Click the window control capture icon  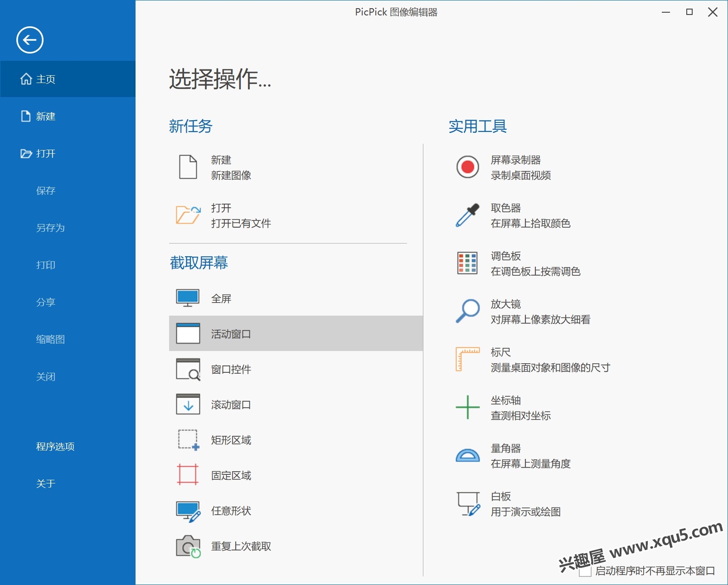coord(188,369)
